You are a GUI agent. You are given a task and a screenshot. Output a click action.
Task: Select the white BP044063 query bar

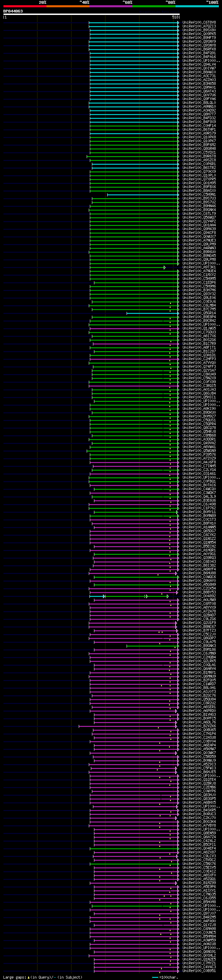point(92,14)
